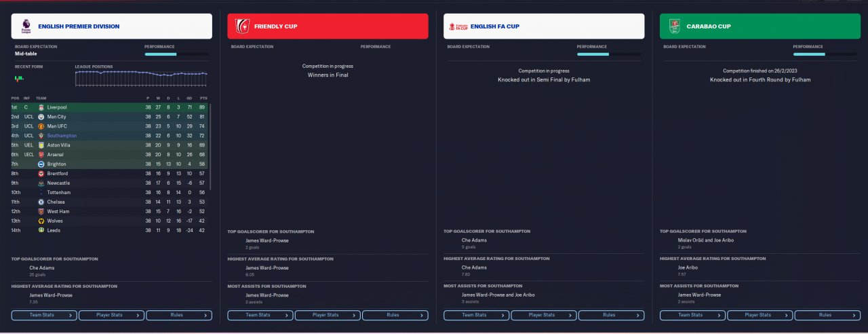Screen dimensions: 868x334
Task: Select Tottenham team name in table
Action: point(60,193)
